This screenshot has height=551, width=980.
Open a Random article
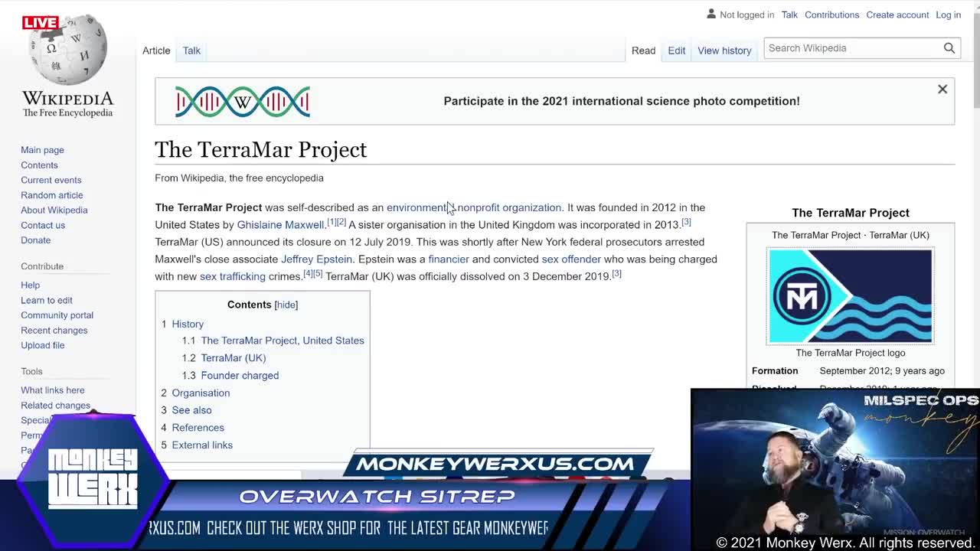[x=51, y=195]
